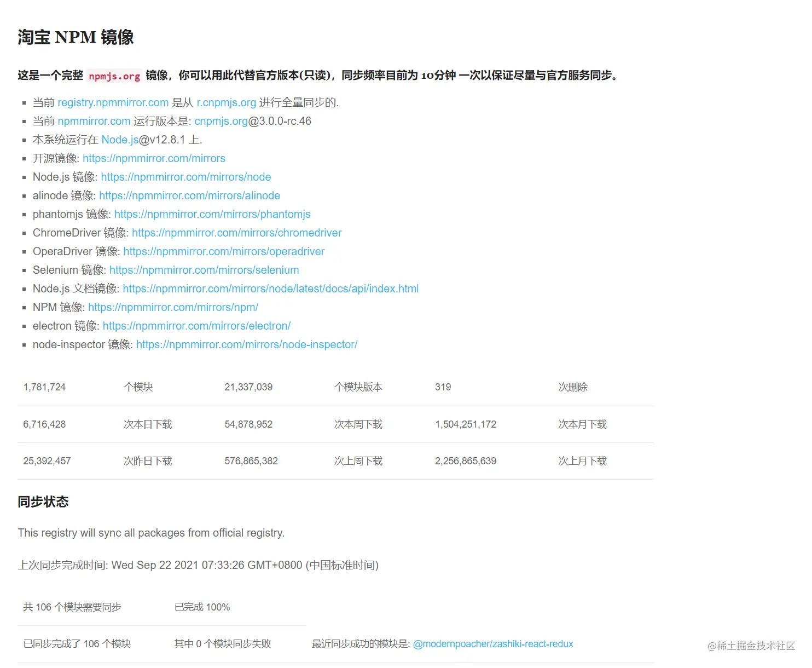The width and height of the screenshot is (812, 668).
Task: Open the mirrors/node-inspector/ link
Action: coord(247,344)
